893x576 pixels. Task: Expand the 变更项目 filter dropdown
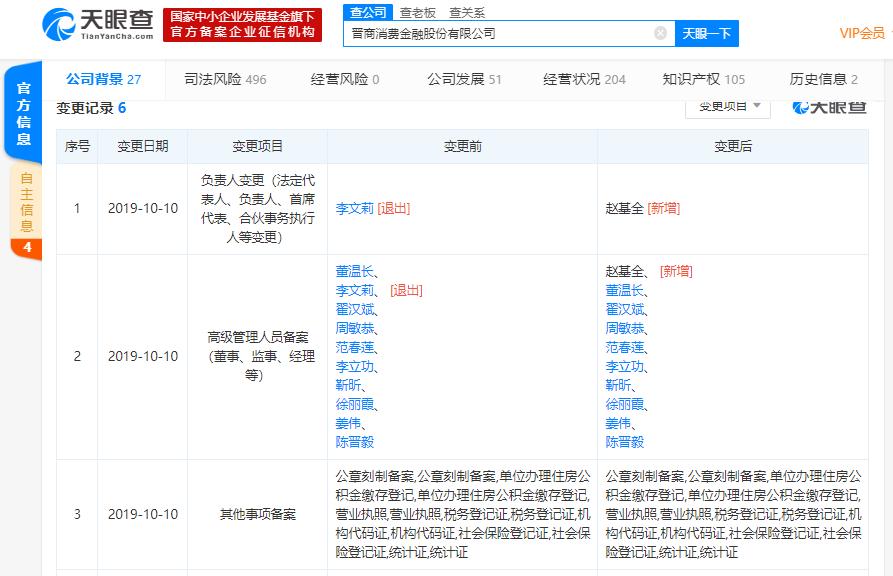727,105
